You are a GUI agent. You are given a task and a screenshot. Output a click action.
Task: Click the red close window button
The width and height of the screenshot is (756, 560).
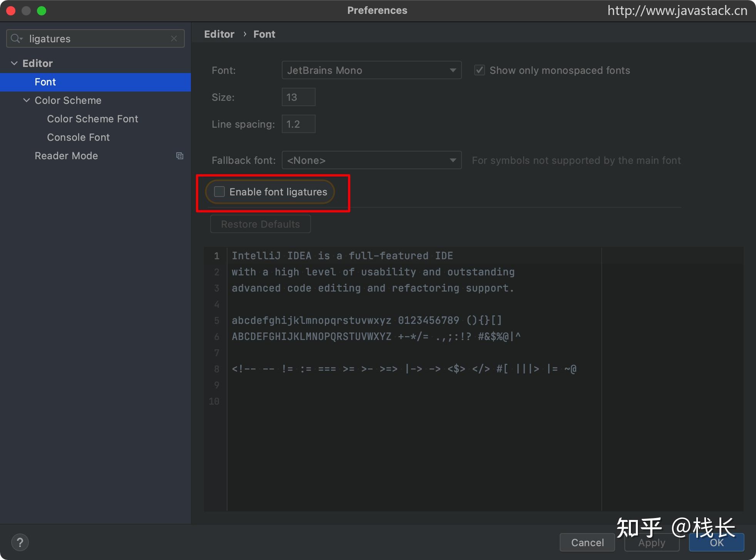[x=11, y=11]
